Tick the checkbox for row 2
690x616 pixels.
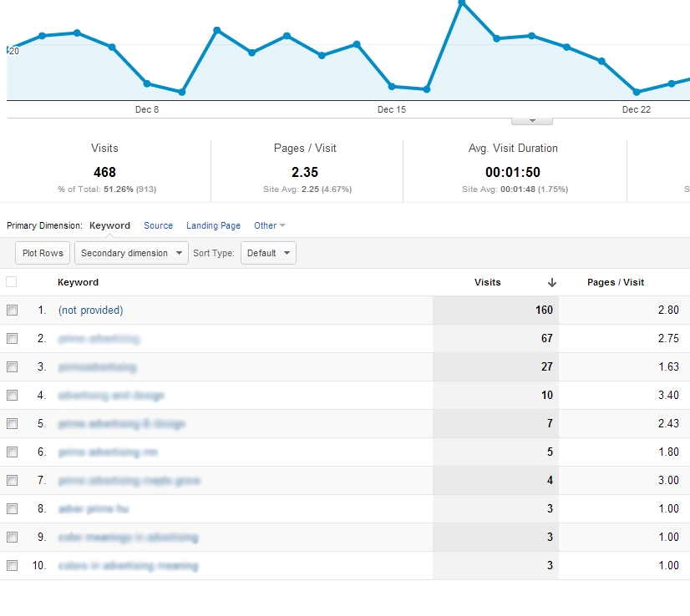[x=12, y=339]
